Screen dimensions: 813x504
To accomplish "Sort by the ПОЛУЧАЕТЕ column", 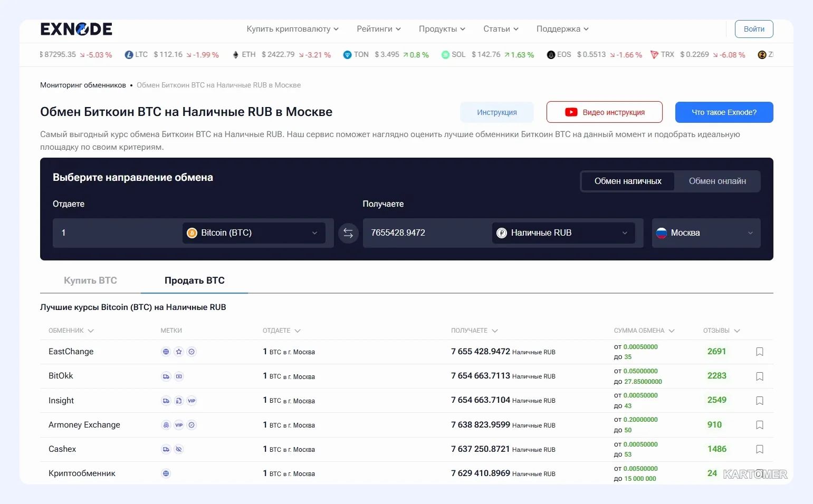I will click(x=474, y=331).
